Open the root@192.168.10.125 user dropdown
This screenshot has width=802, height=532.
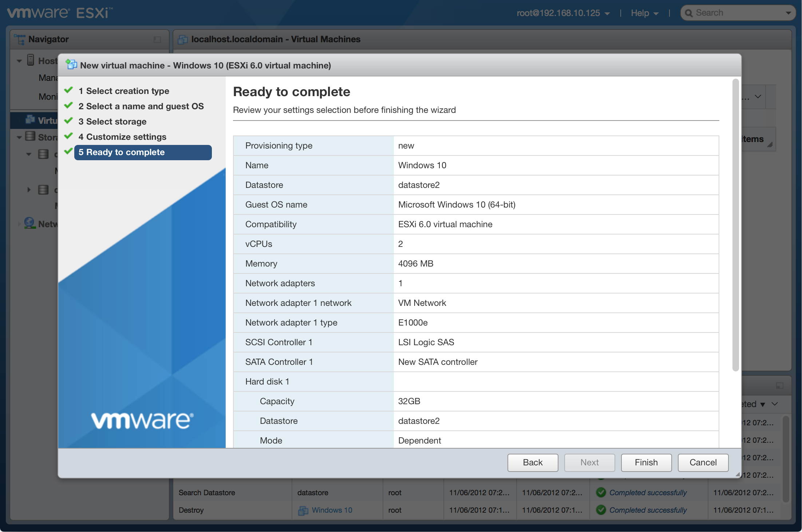[563, 13]
